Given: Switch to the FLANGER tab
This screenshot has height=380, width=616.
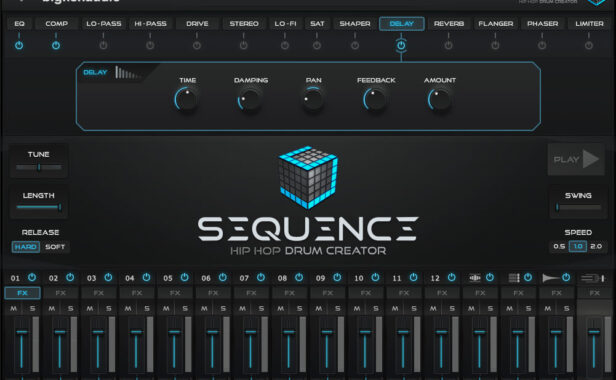Looking at the screenshot, I should coord(496,24).
